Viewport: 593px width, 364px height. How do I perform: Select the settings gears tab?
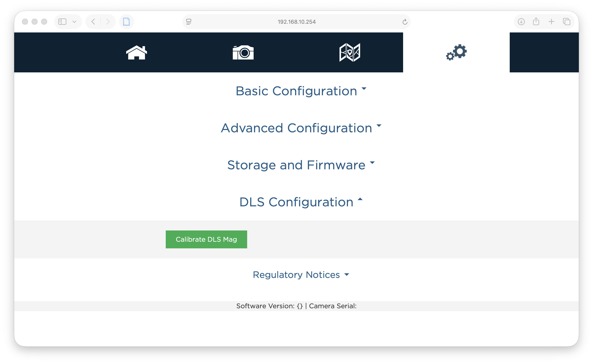456,52
